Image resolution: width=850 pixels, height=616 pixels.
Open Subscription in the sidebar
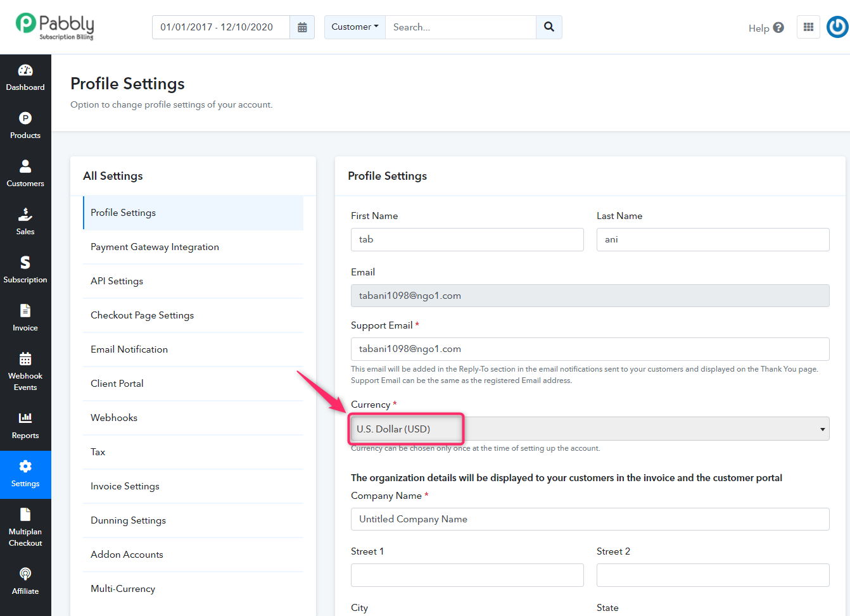pyautogui.click(x=25, y=270)
